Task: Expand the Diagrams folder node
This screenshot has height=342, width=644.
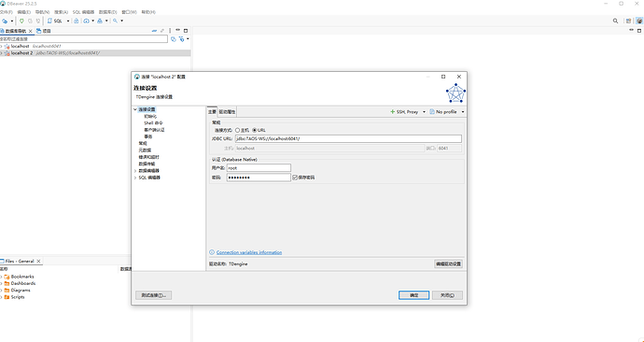Action: pos(2,291)
